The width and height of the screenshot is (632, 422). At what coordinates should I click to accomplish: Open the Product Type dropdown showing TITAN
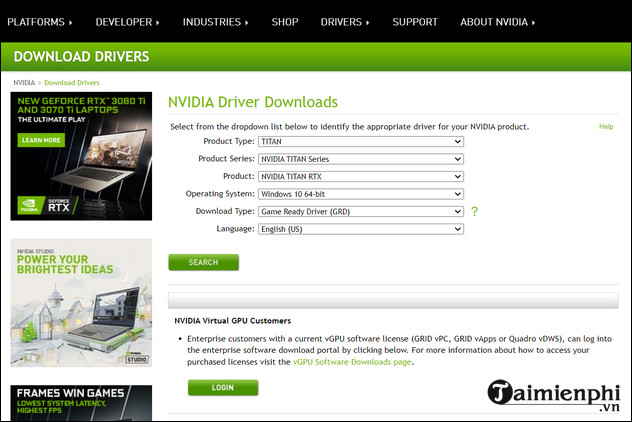click(x=361, y=141)
